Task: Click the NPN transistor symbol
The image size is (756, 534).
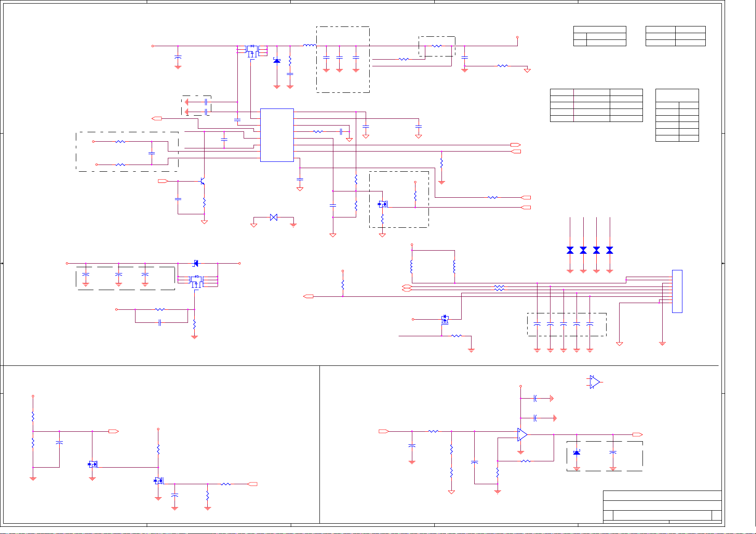Action: click(202, 182)
